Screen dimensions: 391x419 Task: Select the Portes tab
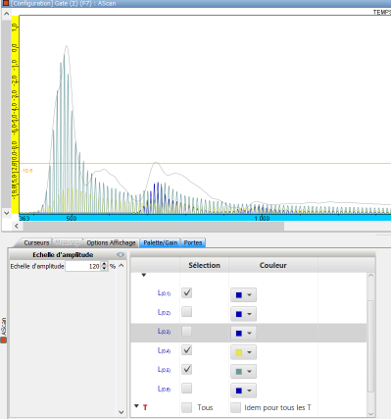(193, 243)
